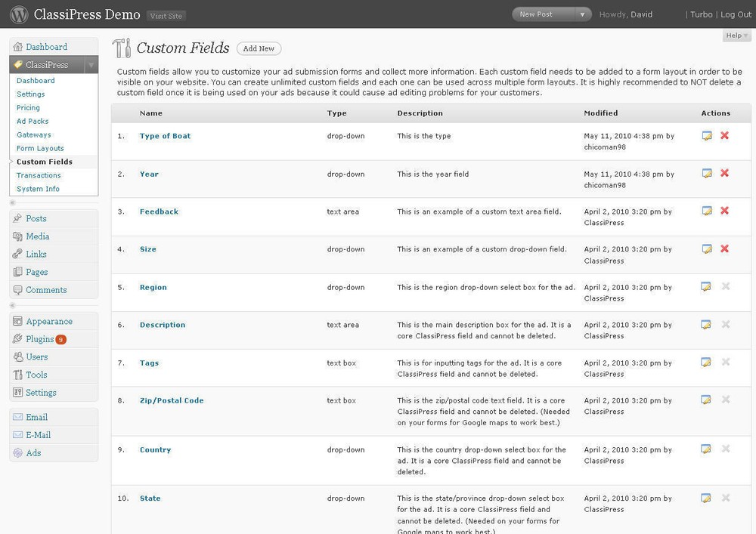Click the Tools icon in sidebar
Image resolution: width=756 pixels, height=534 pixels.
tap(18, 375)
